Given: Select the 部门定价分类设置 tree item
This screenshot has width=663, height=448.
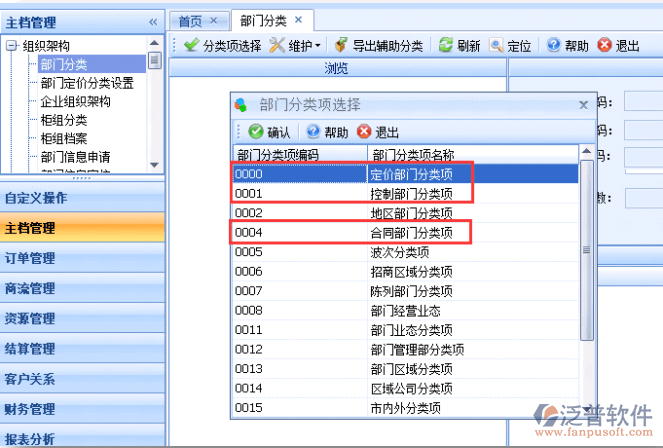Looking at the screenshot, I should (87, 83).
